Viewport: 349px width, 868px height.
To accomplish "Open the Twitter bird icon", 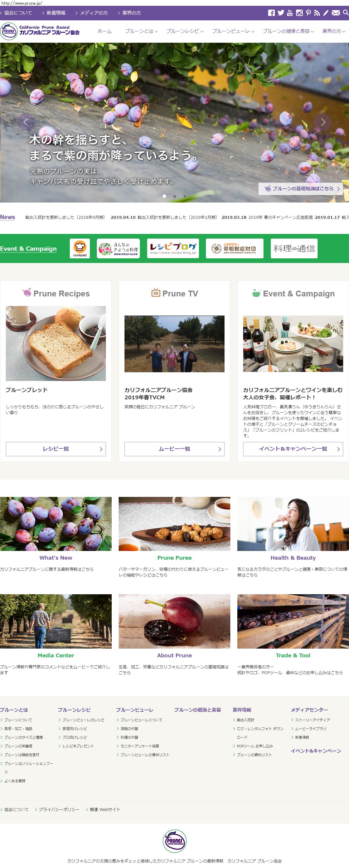I will (x=281, y=13).
